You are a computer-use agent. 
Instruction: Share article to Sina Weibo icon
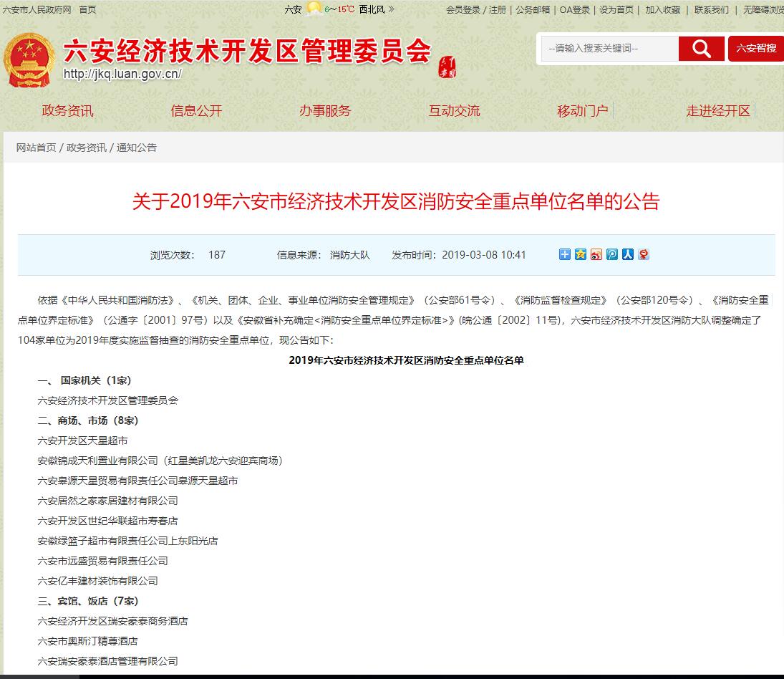pos(596,254)
